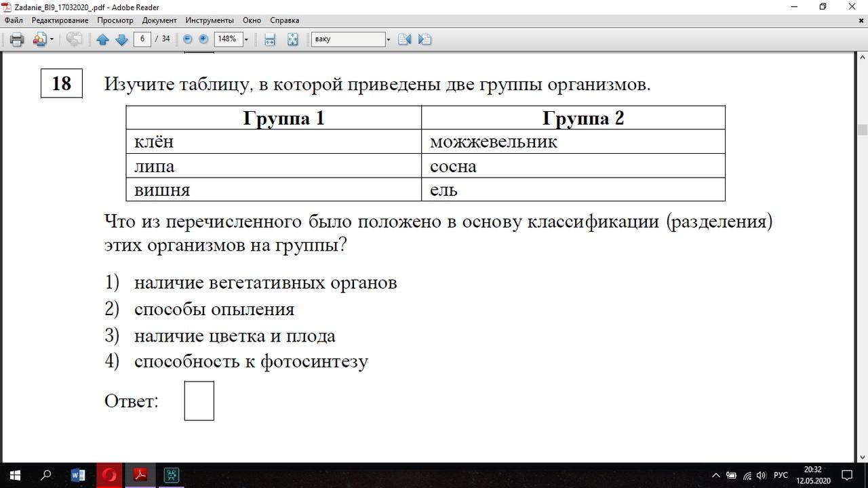Zoom out with the minus icon
This screenshot has width=868, height=488.
[188, 39]
